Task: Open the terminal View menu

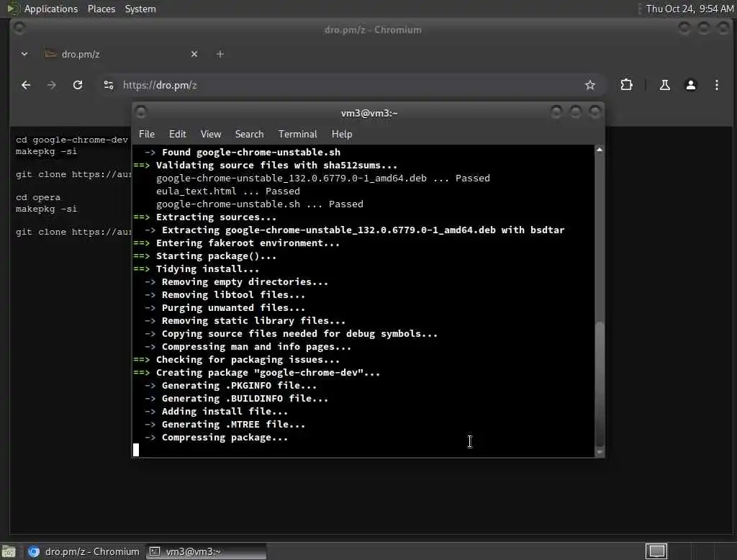Action: (211, 134)
